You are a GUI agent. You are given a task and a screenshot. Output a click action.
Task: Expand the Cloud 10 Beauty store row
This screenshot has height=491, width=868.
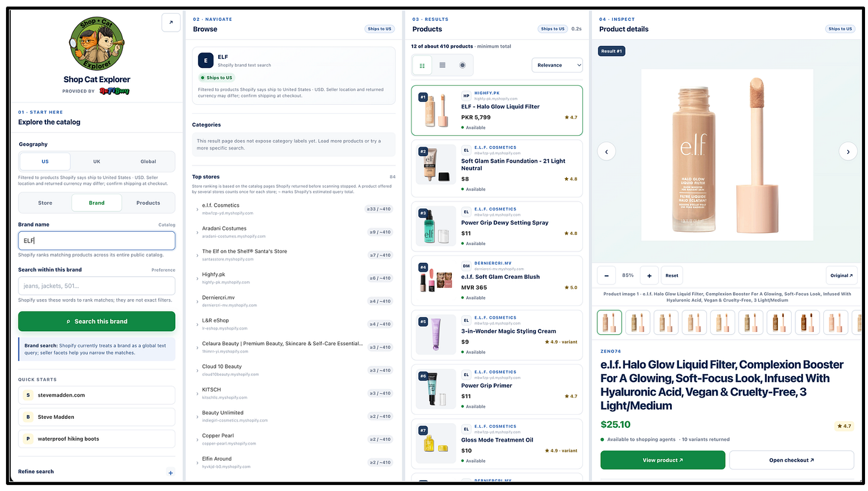coord(294,370)
